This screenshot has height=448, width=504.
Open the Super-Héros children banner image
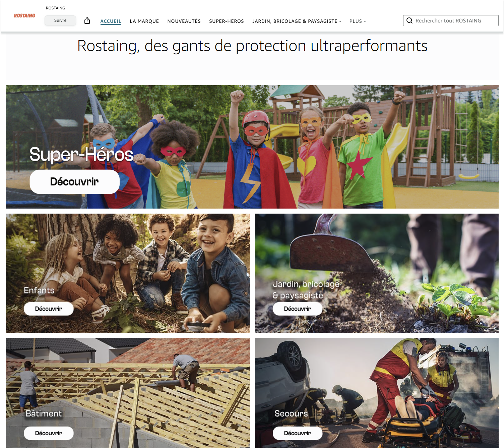coord(252,147)
